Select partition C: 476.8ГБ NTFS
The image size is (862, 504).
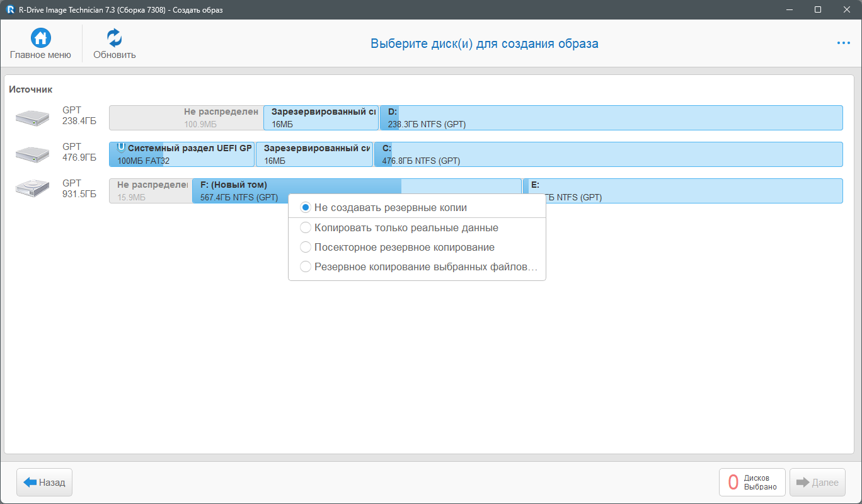click(608, 154)
